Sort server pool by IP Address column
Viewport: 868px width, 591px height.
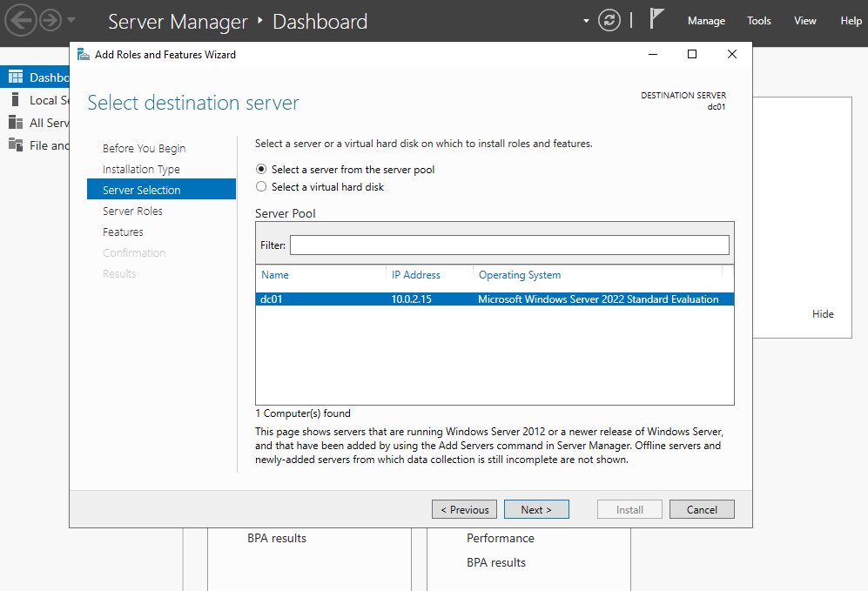pos(416,275)
